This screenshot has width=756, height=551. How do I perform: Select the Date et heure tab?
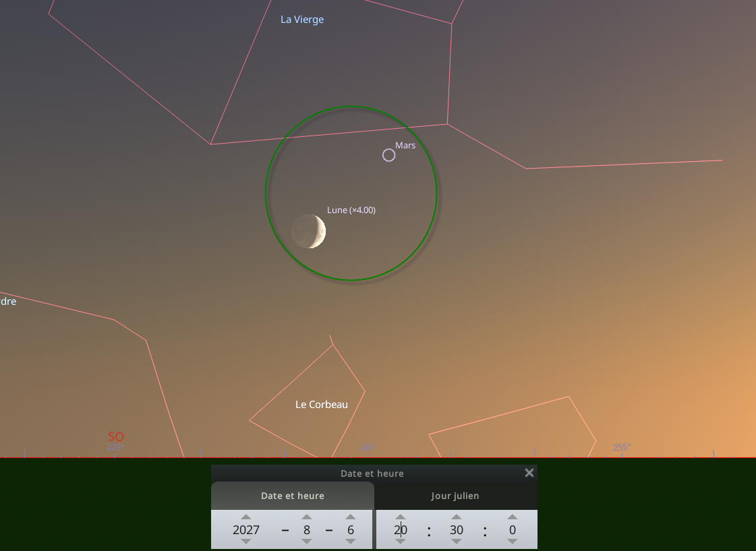(x=292, y=496)
